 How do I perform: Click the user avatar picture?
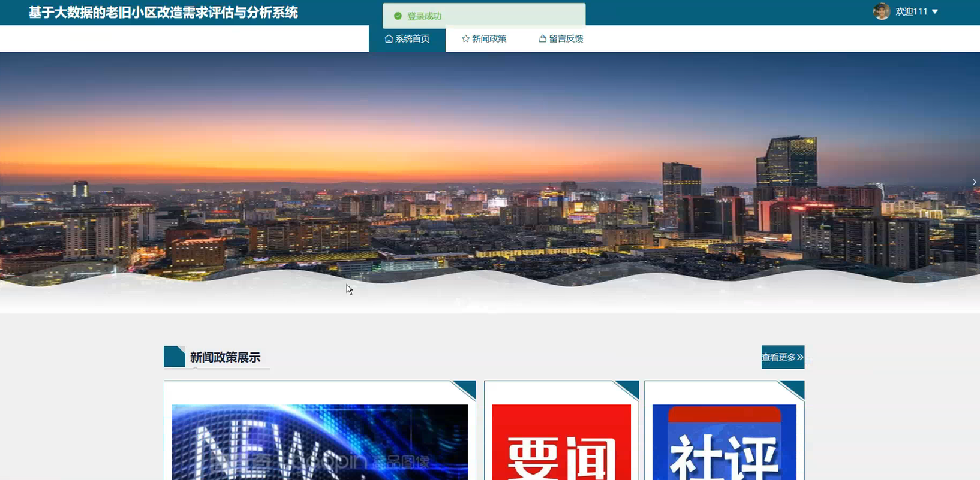tap(882, 11)
